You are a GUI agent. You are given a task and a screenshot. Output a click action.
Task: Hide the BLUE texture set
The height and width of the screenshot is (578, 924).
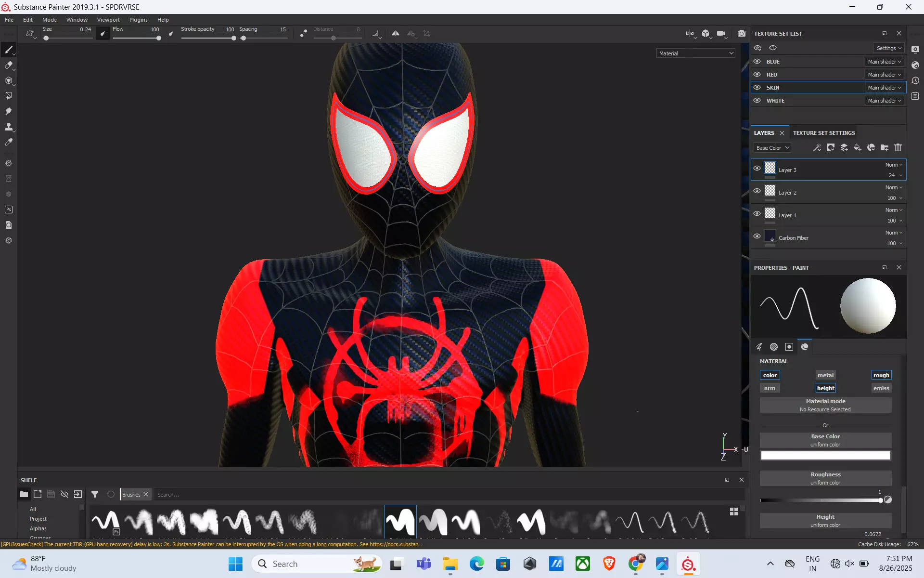(x=757, y=62)
